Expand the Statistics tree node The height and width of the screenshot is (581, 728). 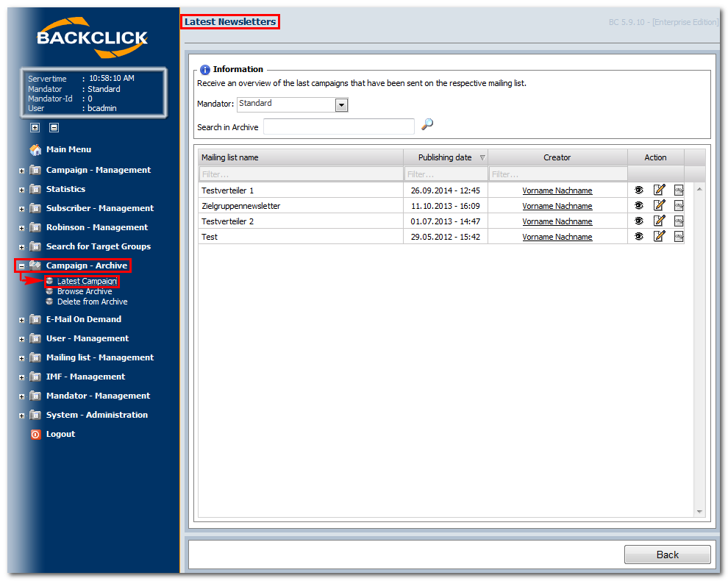tap(21, 190)
